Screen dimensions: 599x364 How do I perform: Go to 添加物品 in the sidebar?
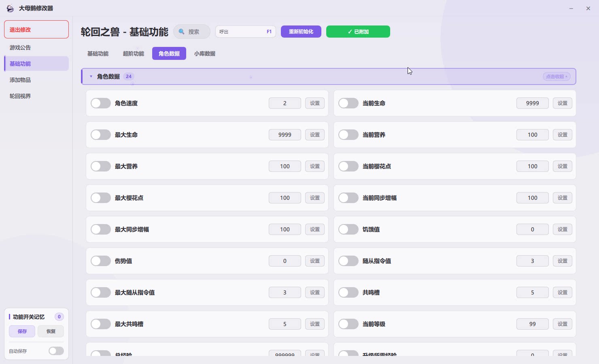[x=36, y=80]
